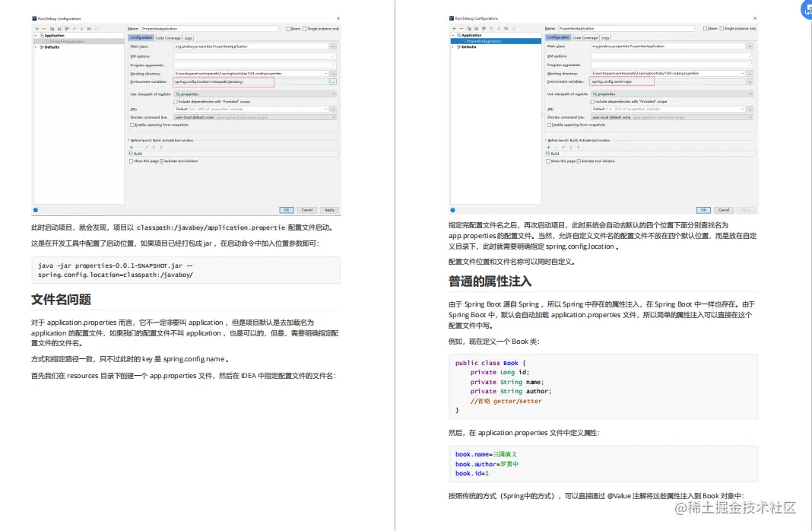The height and width of the screenshot is (531, 812).
Task: Edit the Build task using the pencil icon
Action: click(146, 147)
